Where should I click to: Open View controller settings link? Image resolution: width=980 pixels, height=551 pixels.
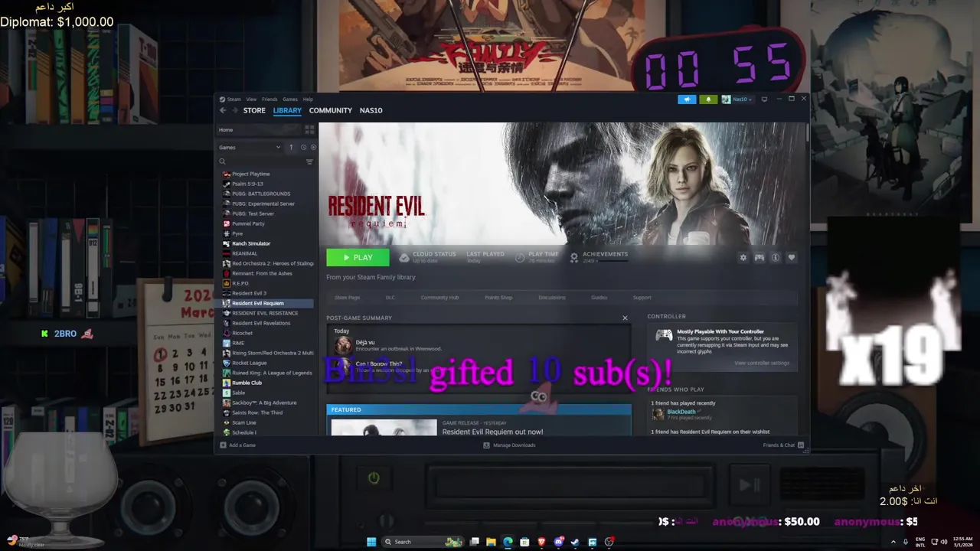(x=762, y=363)
